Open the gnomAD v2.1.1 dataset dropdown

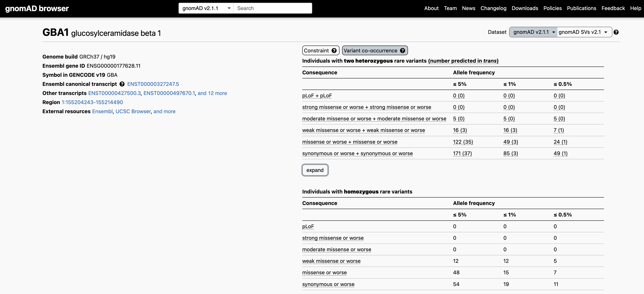(x=533, y=32)
